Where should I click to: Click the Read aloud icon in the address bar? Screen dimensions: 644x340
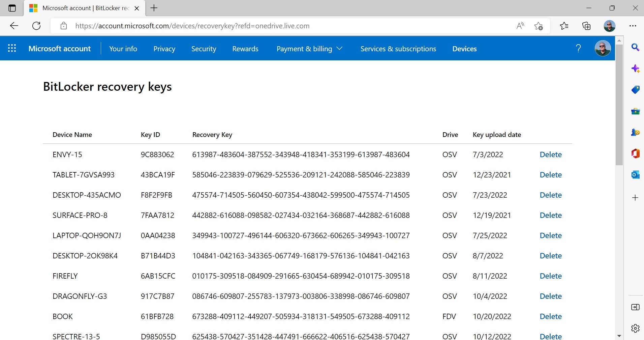pos(520,26)
